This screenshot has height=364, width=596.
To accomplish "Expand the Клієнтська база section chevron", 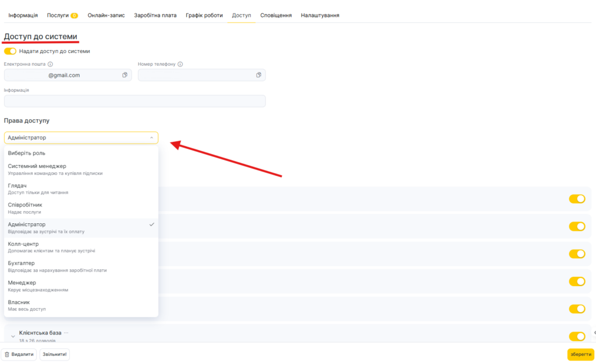I will pos(12,336).
